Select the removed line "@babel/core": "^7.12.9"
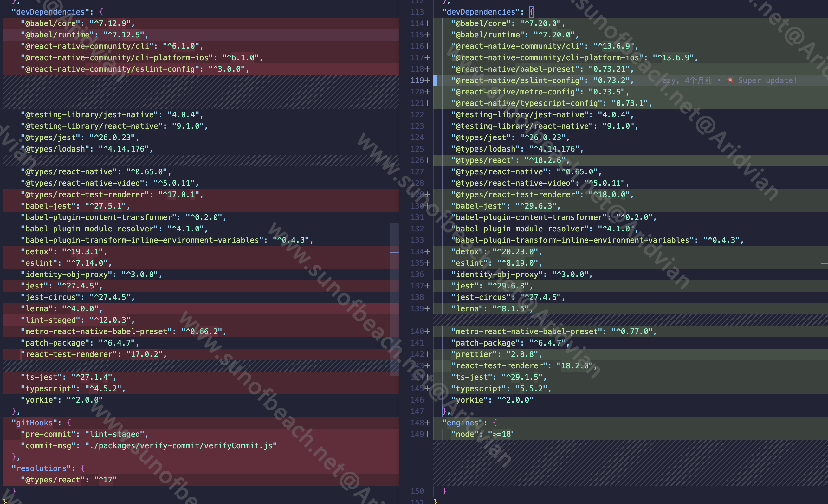 click(201, 23)
